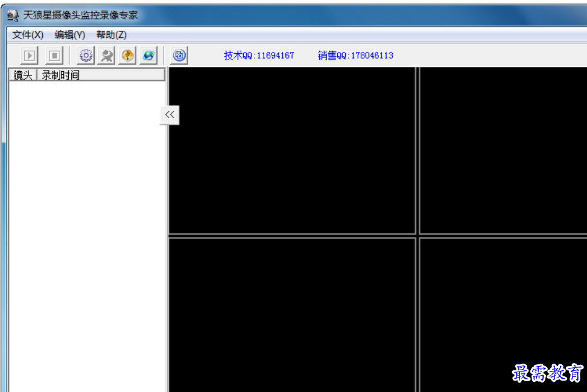Click the 销售QQ:178046113 contact text
The image size is (587, 392).
pos(356,55)
